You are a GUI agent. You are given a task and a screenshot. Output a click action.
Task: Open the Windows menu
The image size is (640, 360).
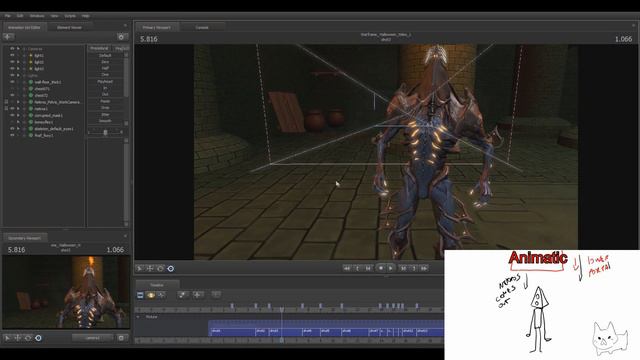click(x=37, y=16)
